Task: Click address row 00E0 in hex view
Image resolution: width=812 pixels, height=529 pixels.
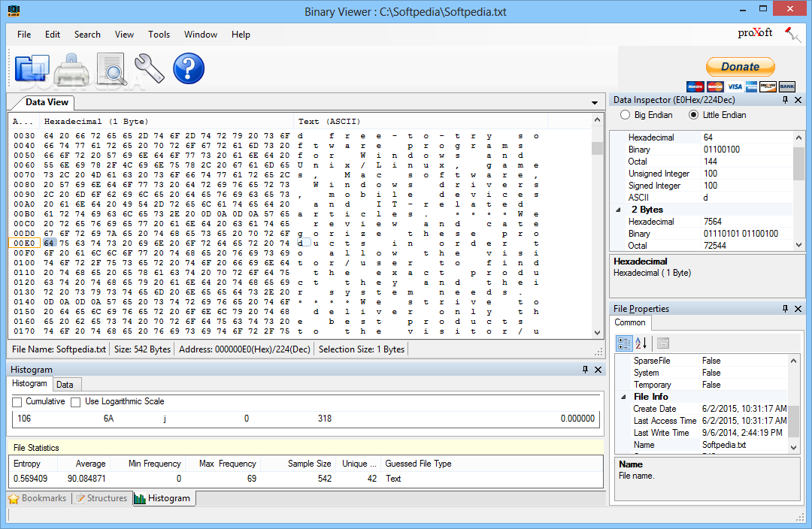Action: [24, 243]
